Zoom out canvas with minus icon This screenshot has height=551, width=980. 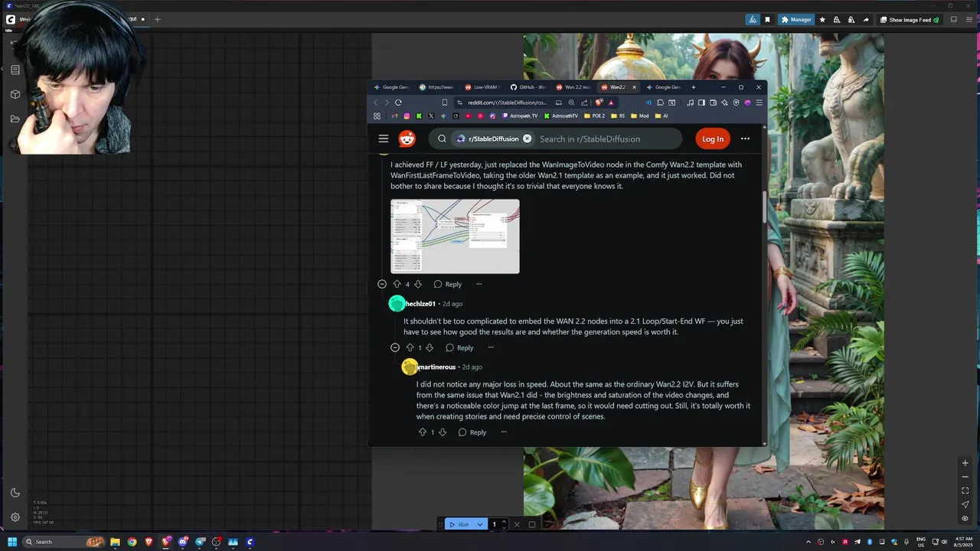click(965, 477)
